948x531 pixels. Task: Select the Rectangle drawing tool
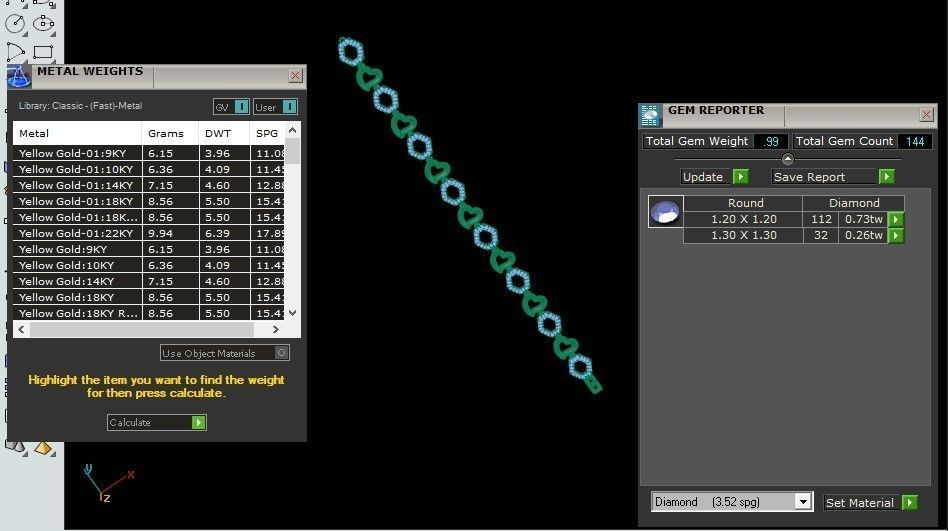[x=44, y=52]
